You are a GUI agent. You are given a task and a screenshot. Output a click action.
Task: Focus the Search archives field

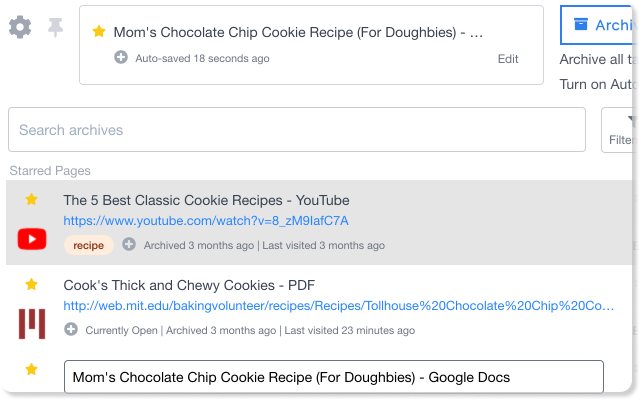coord(297,130)
